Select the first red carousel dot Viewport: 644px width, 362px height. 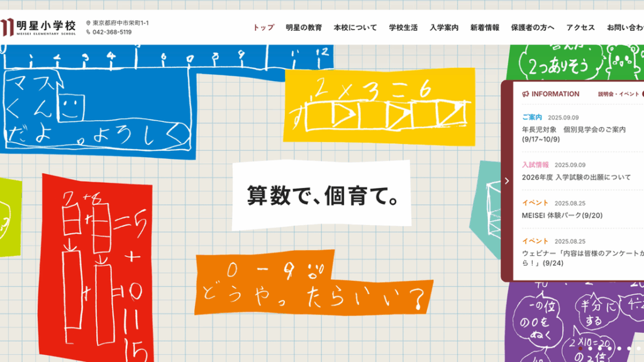click(x=580, y=348)
